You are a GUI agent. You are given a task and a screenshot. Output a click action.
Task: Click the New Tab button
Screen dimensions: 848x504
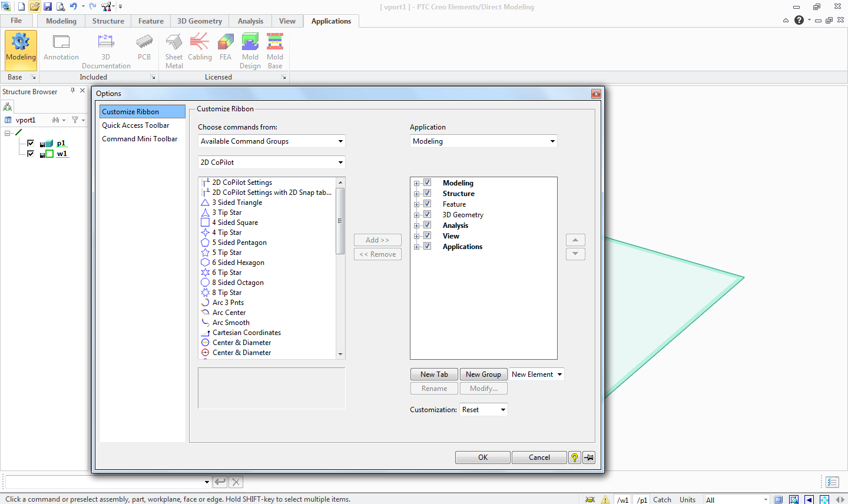434,374
